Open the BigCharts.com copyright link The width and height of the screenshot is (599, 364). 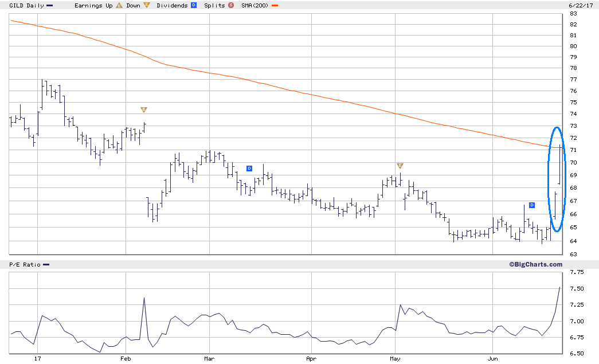point(535,264)
